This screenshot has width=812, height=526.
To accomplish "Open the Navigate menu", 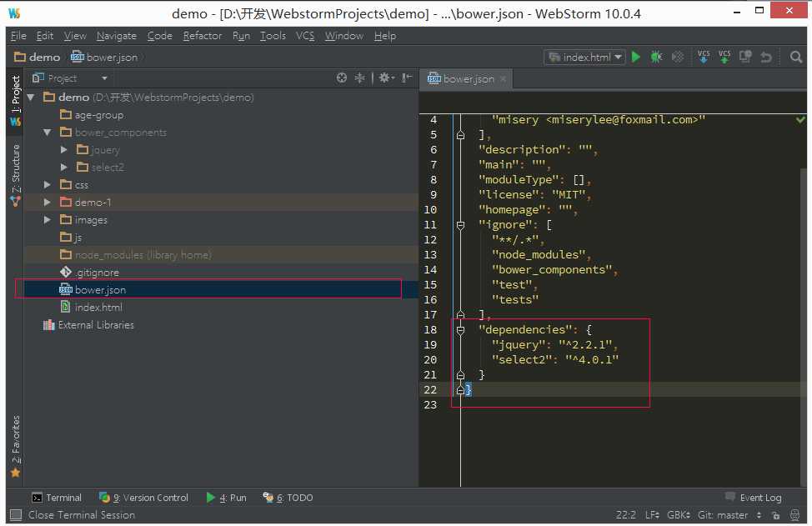I will coord(117,36).
